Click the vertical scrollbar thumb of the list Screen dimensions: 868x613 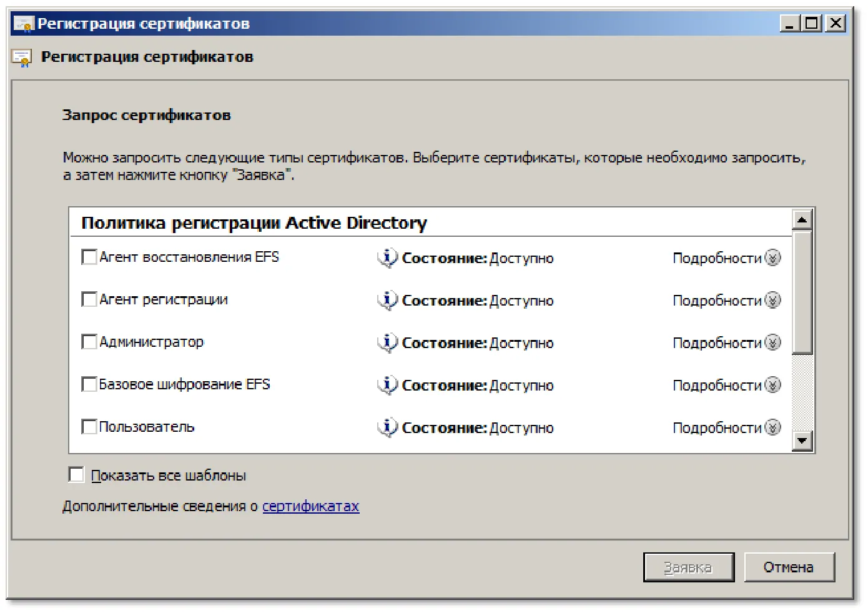point(802,292)
